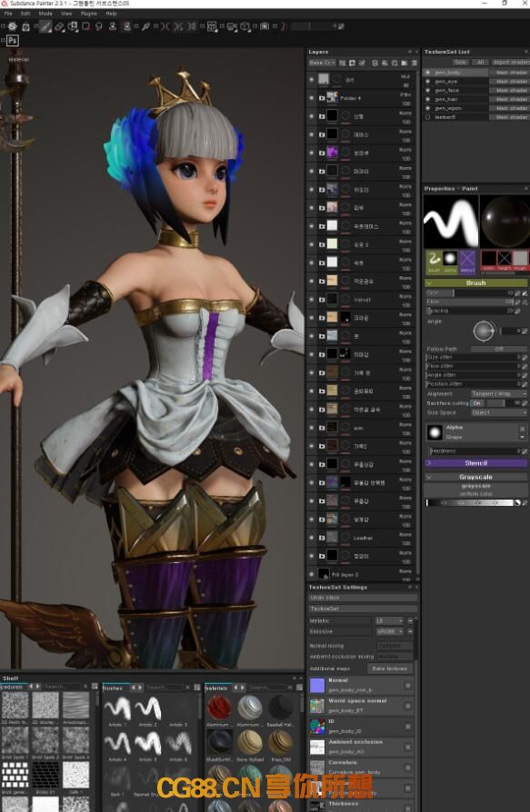Image resolution: width=530 pixels, height=812 pixels.
Task: Select the Paint brush tool in toolbar
Action: click(x=45, y=26)
